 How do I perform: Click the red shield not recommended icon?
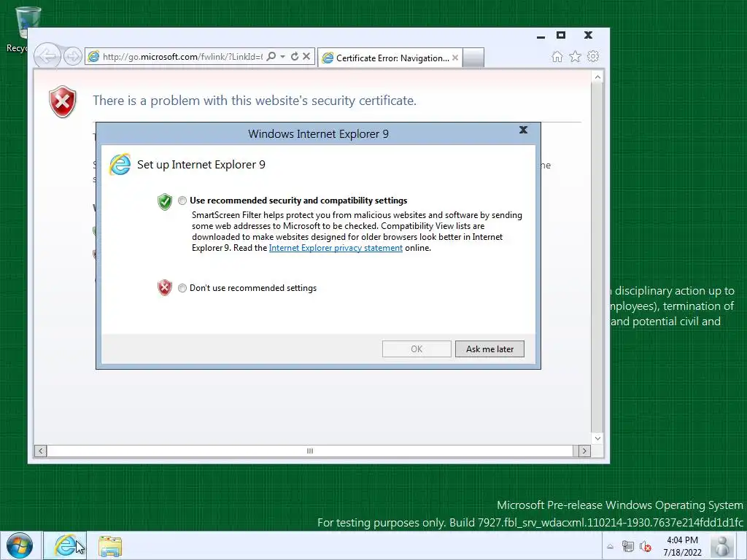[165, 287]
